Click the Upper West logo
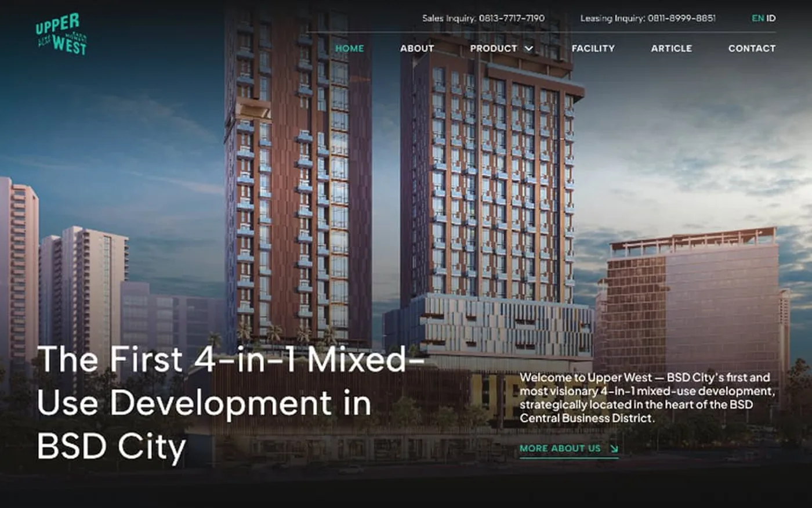The width and height of the screenshot is (812, 508). coord(61,34)
